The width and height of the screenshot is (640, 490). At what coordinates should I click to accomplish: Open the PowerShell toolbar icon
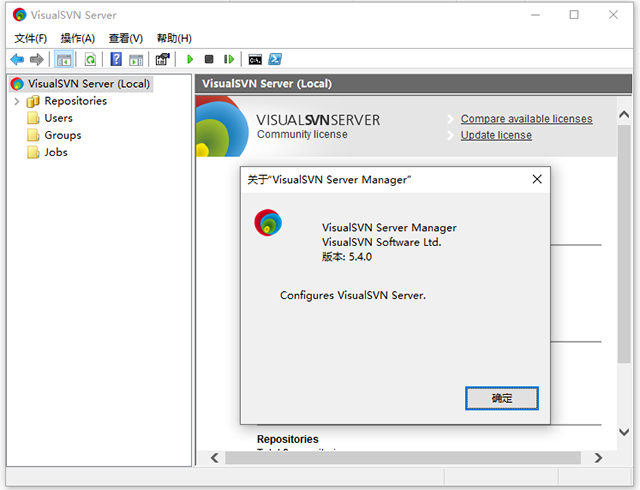pyautogui.click(x=275, y=60)
